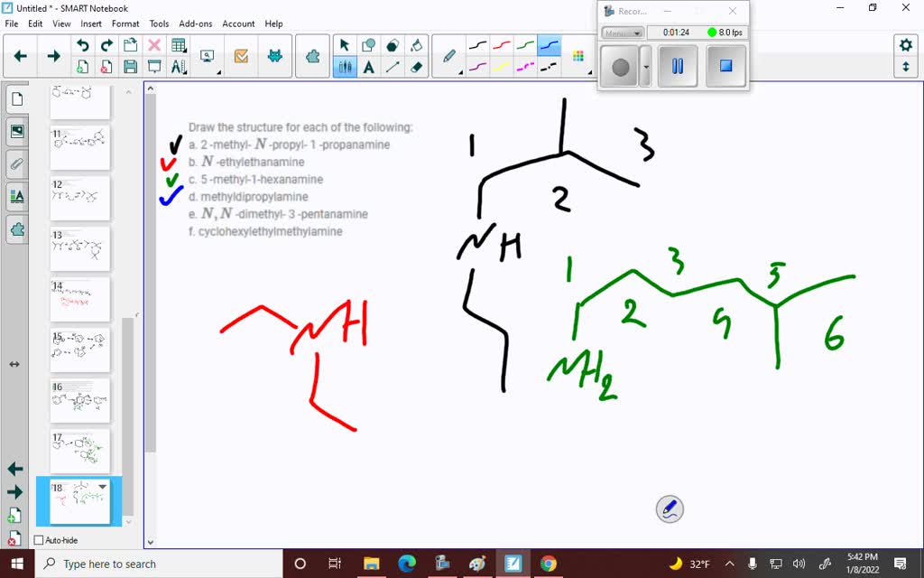Open the File menu

(x=11, y=23)
